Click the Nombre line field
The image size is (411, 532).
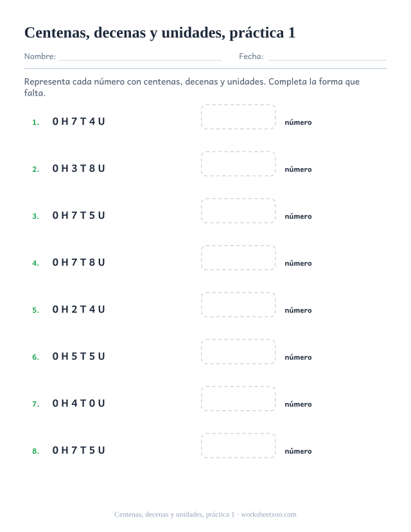[x=140, y=56]
